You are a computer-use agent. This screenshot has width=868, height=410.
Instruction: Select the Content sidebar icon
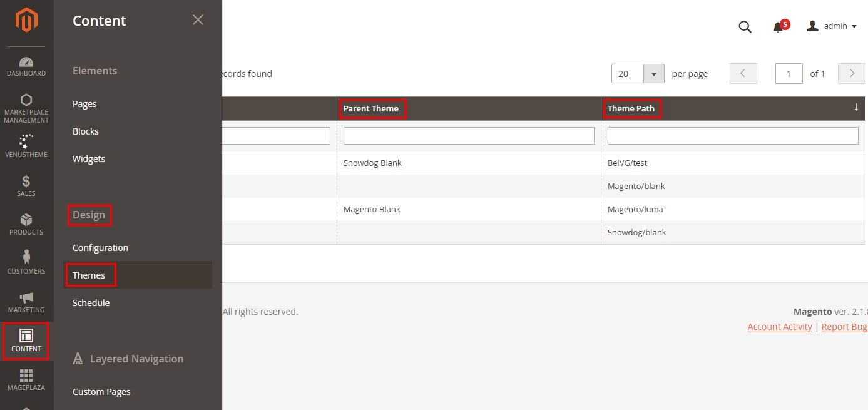pyautogui.click(x=26, y=341)
